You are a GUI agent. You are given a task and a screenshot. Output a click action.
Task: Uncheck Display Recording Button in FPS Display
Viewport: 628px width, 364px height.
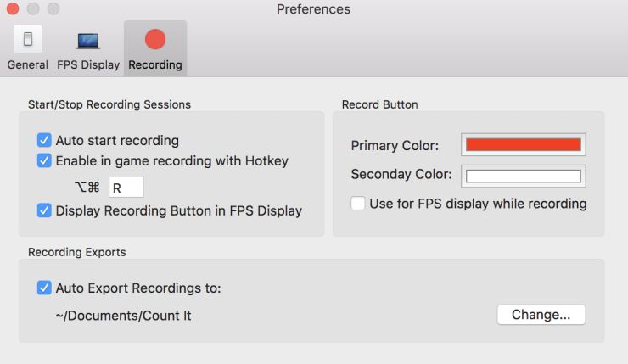click(44, 210)
